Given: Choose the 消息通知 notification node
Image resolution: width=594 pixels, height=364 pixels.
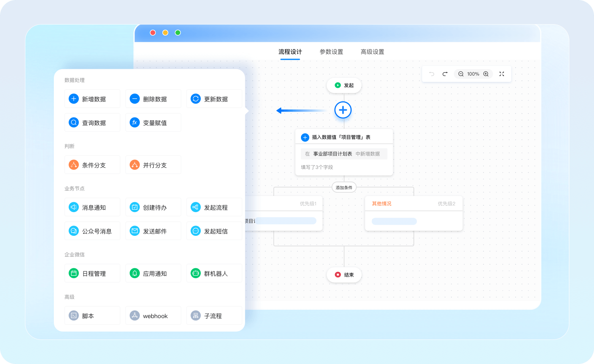Looking at the screenshot, I should (92, 207).
